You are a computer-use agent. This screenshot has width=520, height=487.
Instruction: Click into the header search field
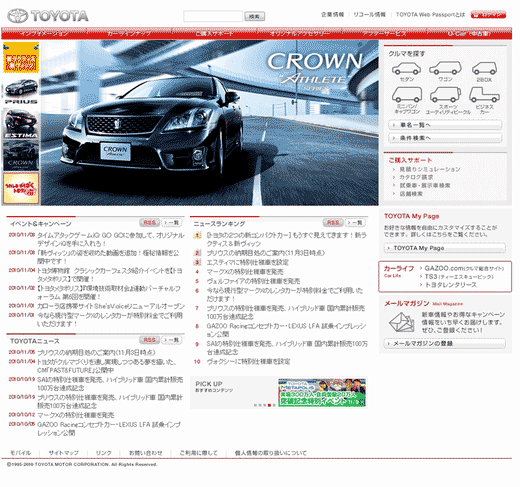click(x=213, y=16)
